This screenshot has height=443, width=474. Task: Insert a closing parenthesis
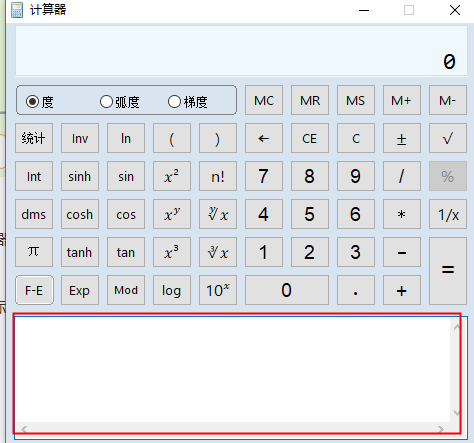tap(218, 138)
